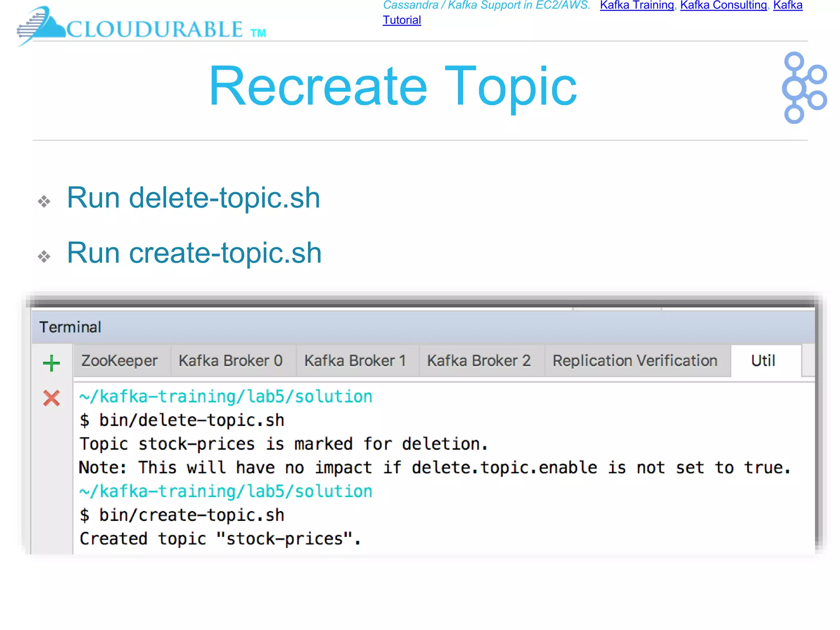Open the Kafka Training link

[637, 5]
